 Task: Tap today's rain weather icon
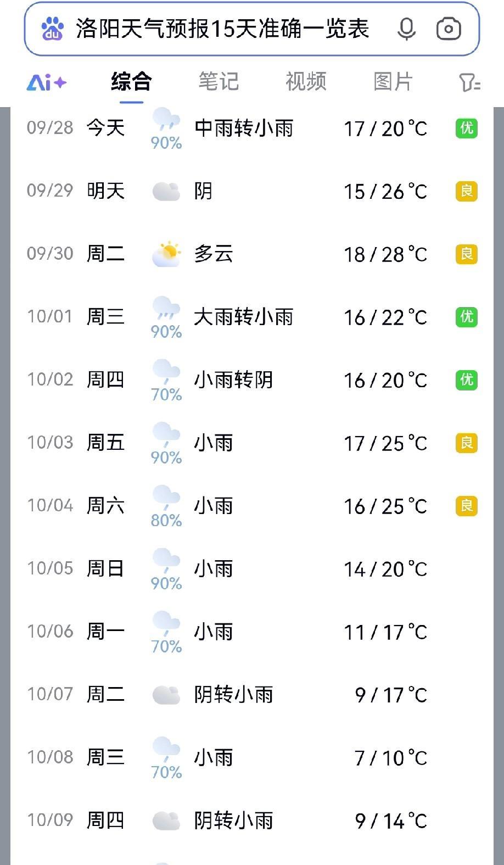point(166,120)
